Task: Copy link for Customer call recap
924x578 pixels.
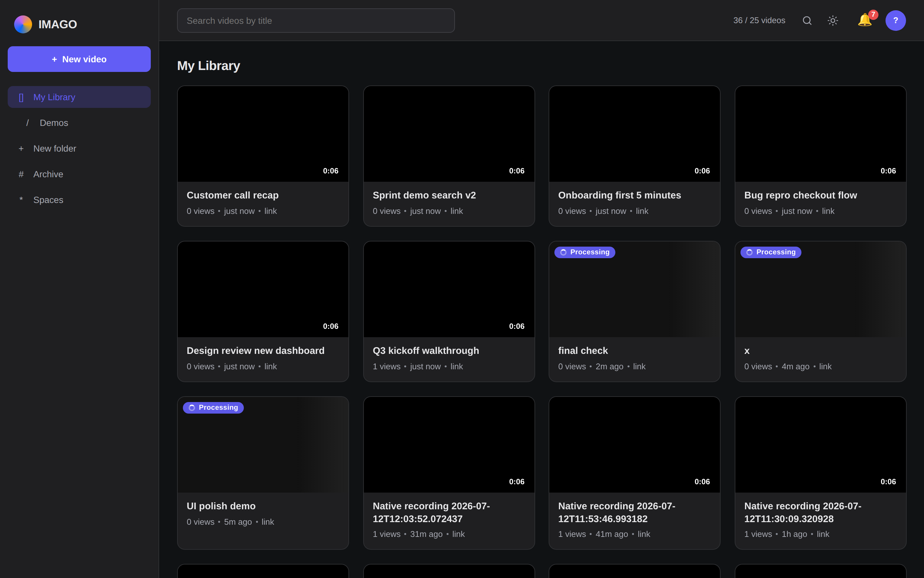Action: point(270,211)
